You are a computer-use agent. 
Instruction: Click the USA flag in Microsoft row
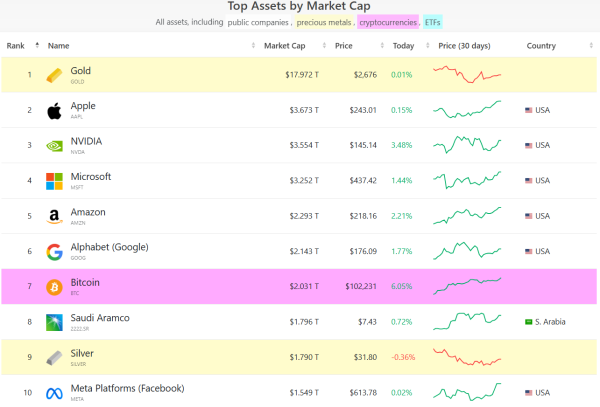click(x=528, y=181)
